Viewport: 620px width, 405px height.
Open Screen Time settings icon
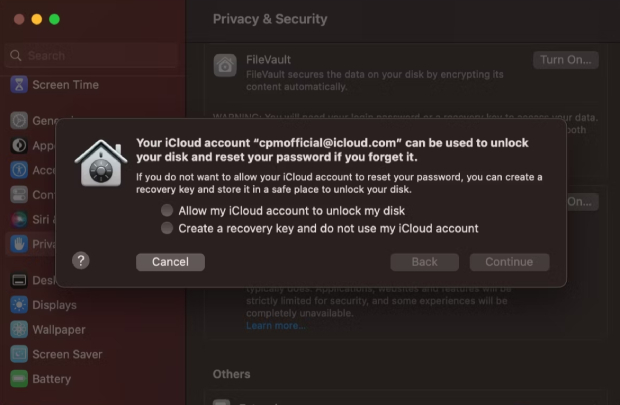[x=19, y=85]
